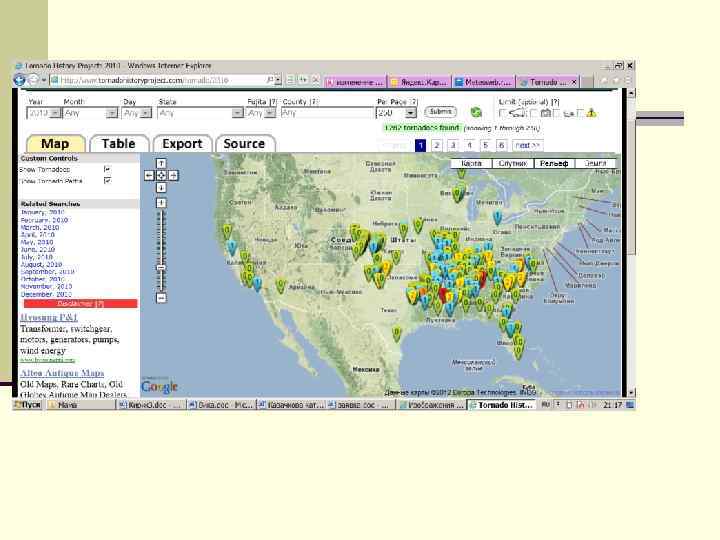Close the Tornado browser tab

(x=574, y=82)
